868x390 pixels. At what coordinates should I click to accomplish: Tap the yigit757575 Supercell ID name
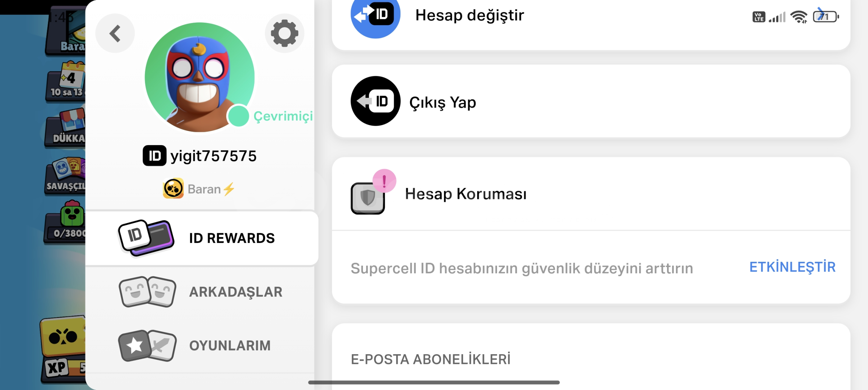tap(213, 156)
